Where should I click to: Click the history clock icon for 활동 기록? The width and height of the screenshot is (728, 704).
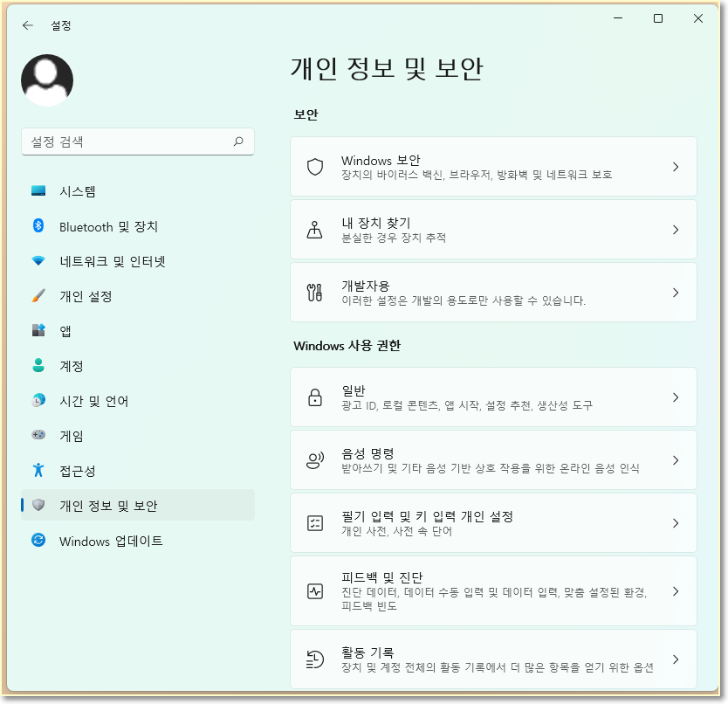315,659
